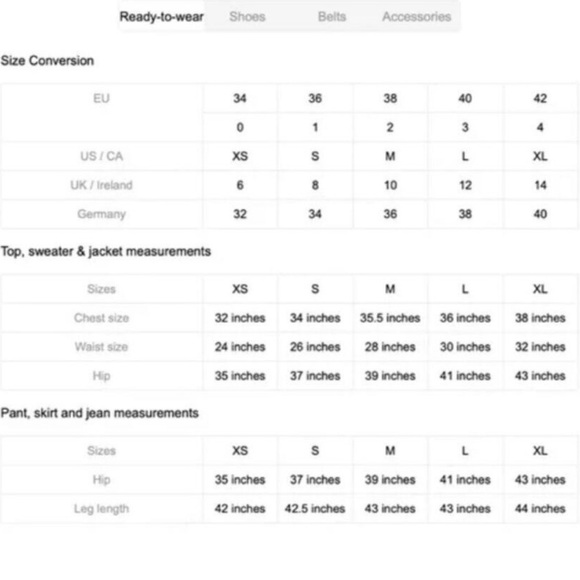Image resolution: width=580 pixels, height=580 pixels.
Task: Click the numeric size 0 cell
Action: (x=240, y=127)
